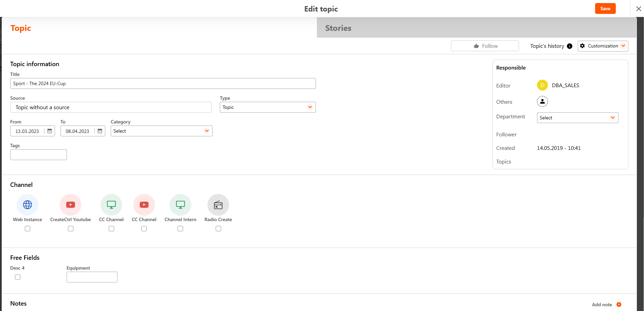Image resolution: width=644 pixels, height=311 pixels.
Task: Click the created date 14.05.2019 - 10:41
Action: pyautogui.click(x=559, y=148)
